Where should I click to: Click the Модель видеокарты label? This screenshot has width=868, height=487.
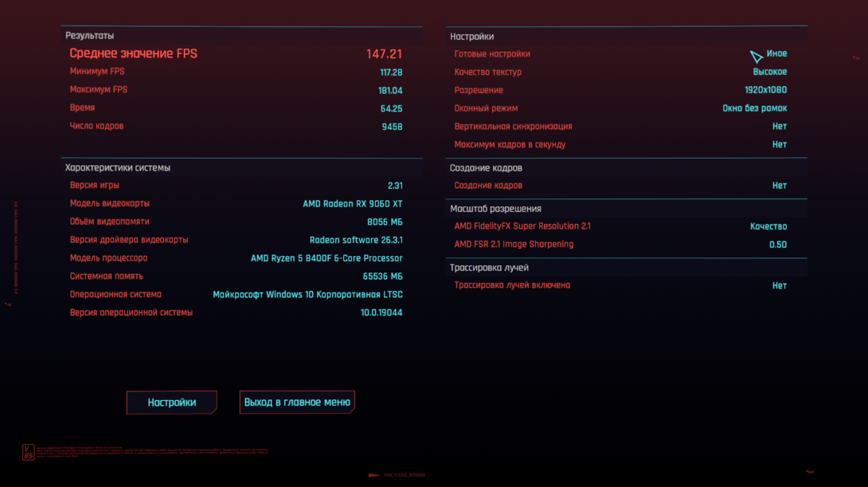(110, 203)
